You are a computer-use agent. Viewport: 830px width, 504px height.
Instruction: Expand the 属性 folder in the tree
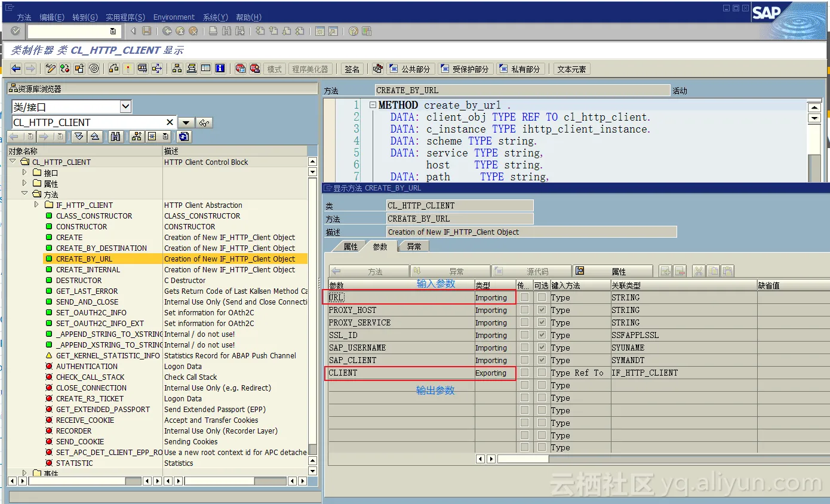24,183
